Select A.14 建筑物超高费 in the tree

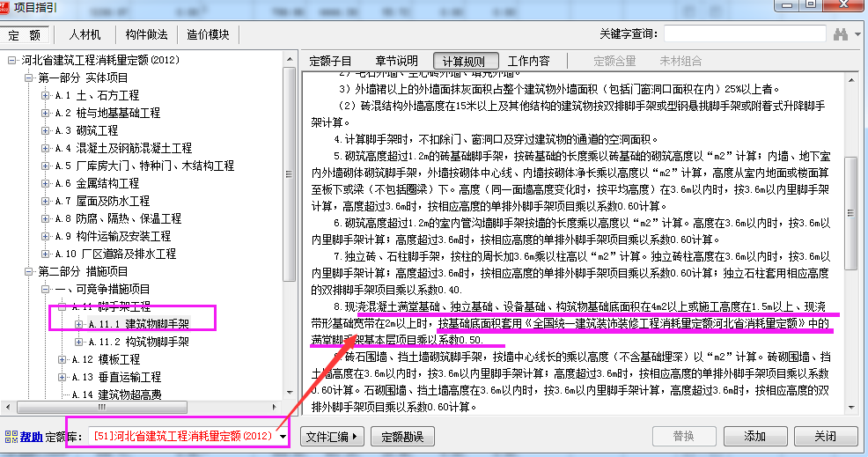coord(117,395)
